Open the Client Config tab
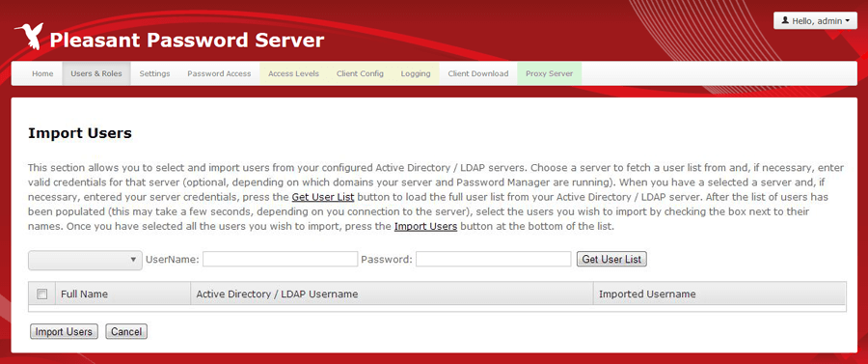Viewport: 868px width, 364px height. pyautogui.click(x=360, y=73)
